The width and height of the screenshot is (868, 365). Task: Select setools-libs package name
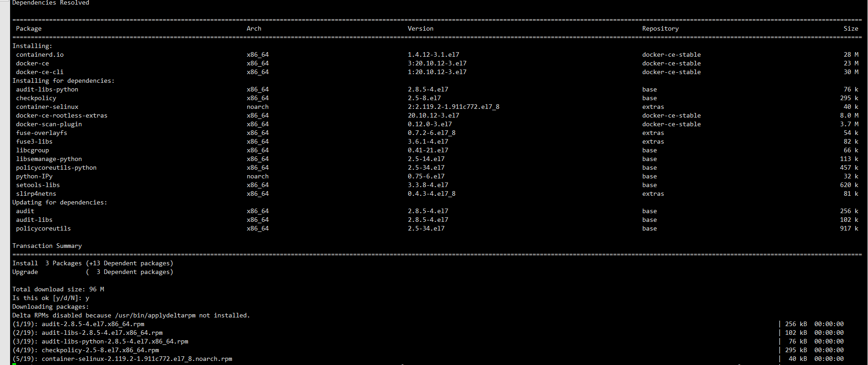(38, 185)
